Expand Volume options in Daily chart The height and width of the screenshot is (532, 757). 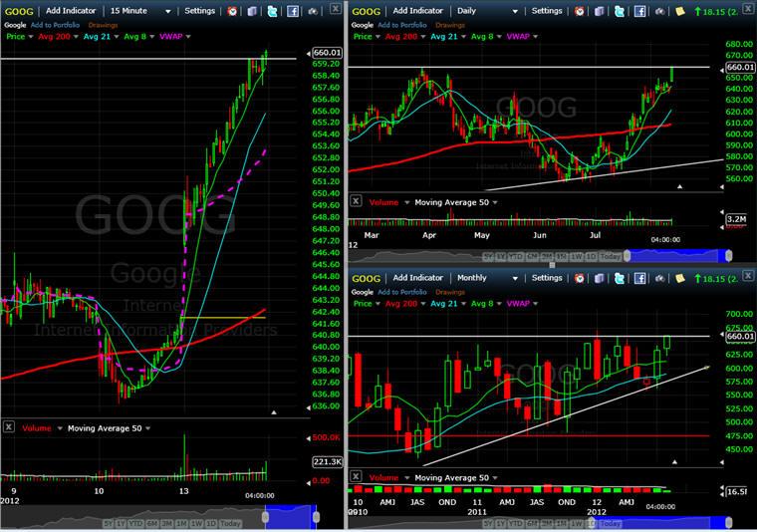click(x=407, y=203)
